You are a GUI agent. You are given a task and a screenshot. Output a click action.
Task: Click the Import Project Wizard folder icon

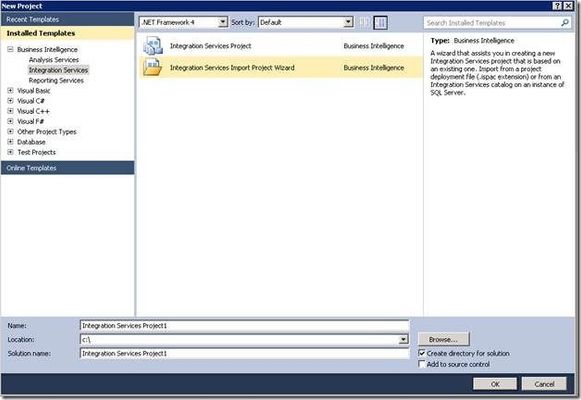[x=153, y=67]
